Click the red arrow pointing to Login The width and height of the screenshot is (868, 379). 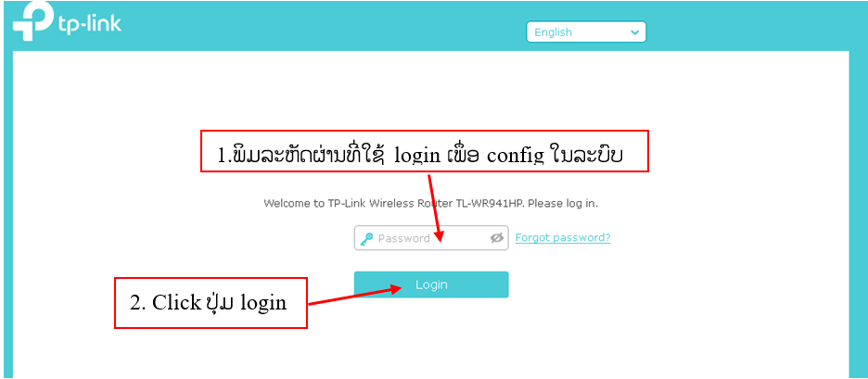(x=354, y=296)
